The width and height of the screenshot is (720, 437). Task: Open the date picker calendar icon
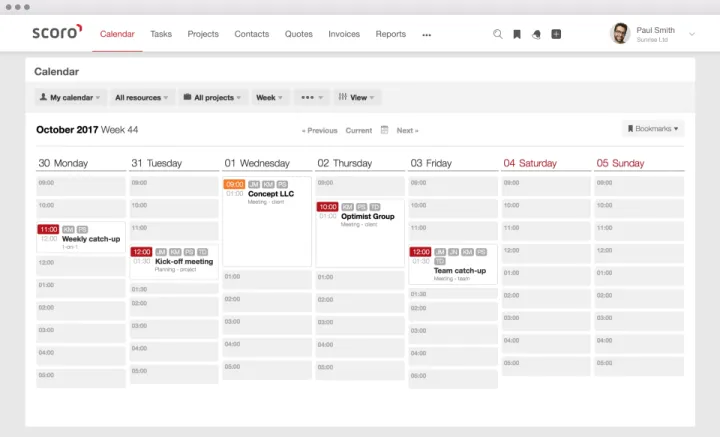coord(384,130)
